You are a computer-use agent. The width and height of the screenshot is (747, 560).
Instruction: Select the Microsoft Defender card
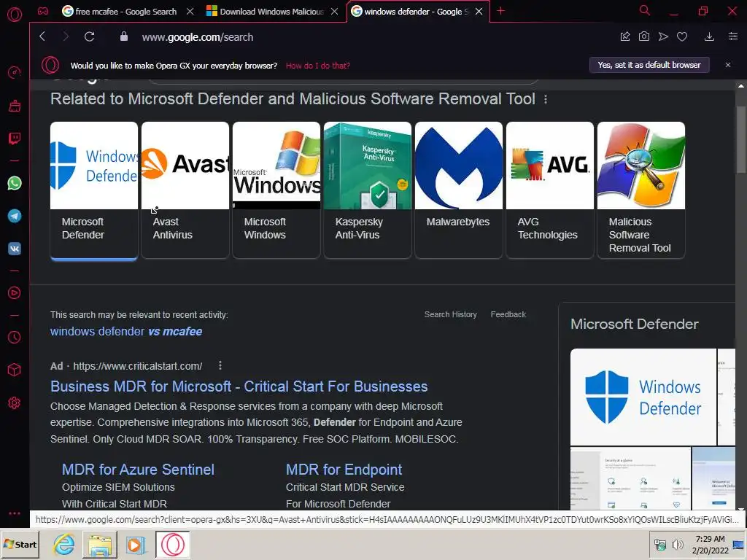pos(94,190)
